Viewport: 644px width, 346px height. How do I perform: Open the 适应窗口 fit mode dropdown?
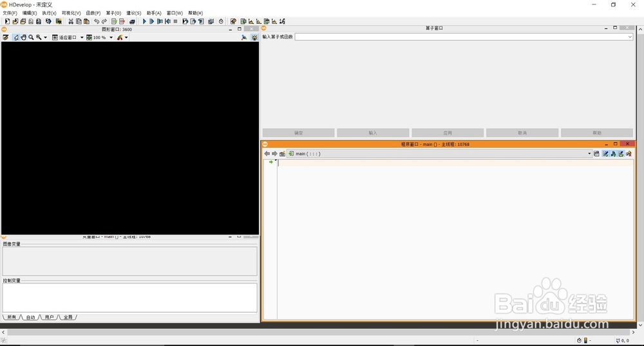[82, 37]
